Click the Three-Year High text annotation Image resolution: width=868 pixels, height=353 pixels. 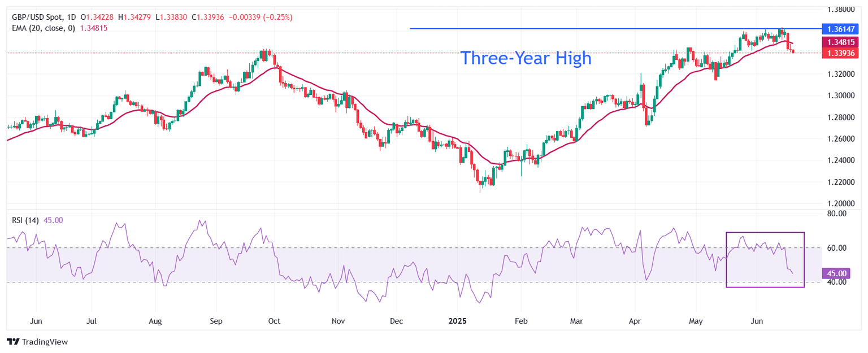pyautogui.click(x=527, y=58)
